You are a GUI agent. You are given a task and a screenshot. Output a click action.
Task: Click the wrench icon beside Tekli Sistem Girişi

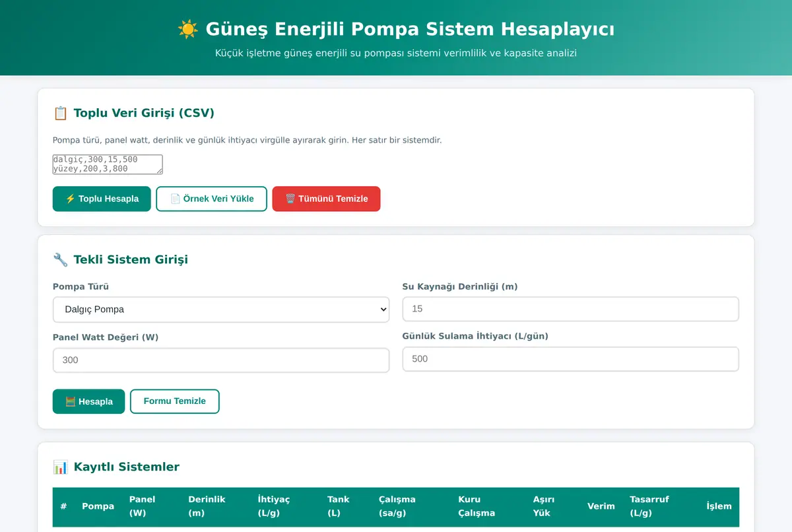pyautogui.click(x=60, y=259)
